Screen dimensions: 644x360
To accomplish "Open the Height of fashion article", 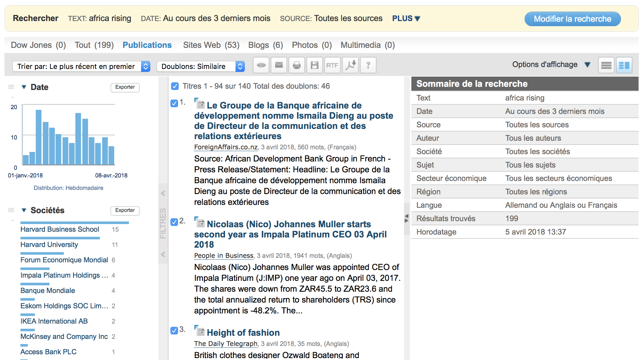I will pos(243,333).
